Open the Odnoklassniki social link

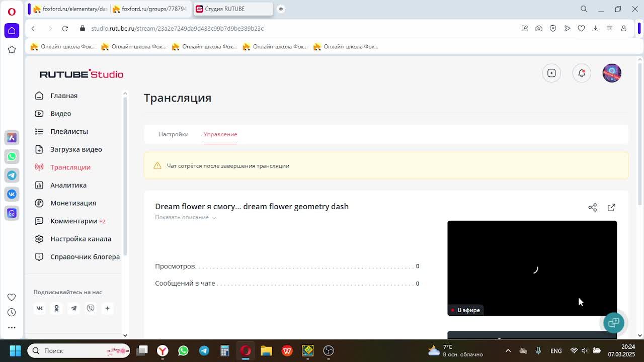(x=56, y=308)
